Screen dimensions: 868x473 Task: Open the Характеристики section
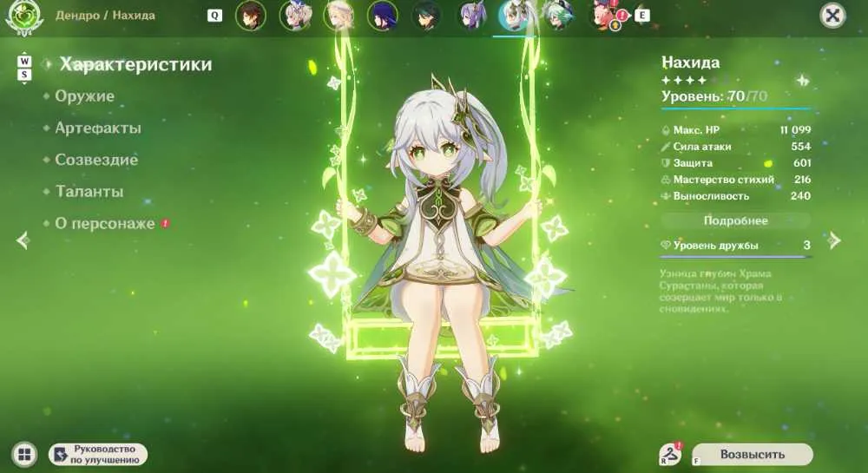point(135,64)
